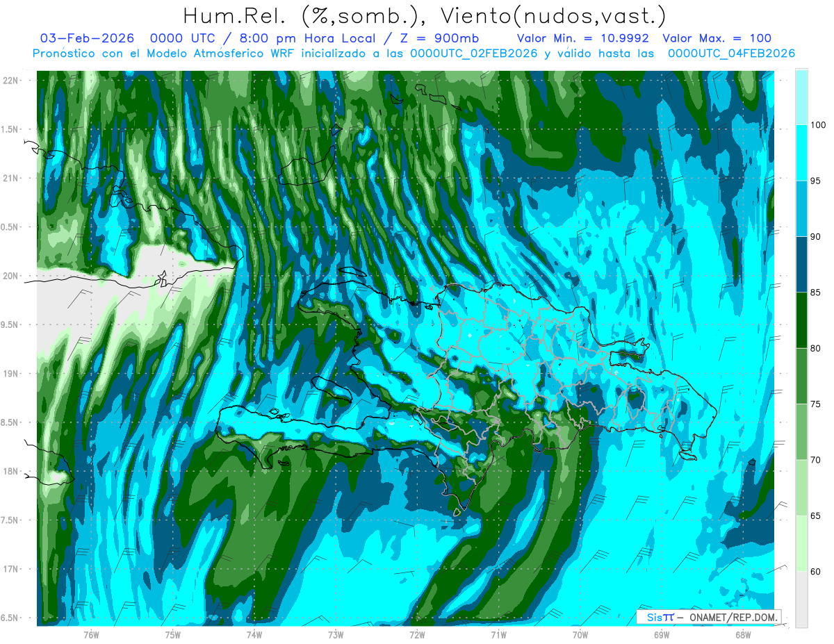Screen dimensions: 834x644
Task: Click the longitude label '71W'
Action: tap(498, 635)
